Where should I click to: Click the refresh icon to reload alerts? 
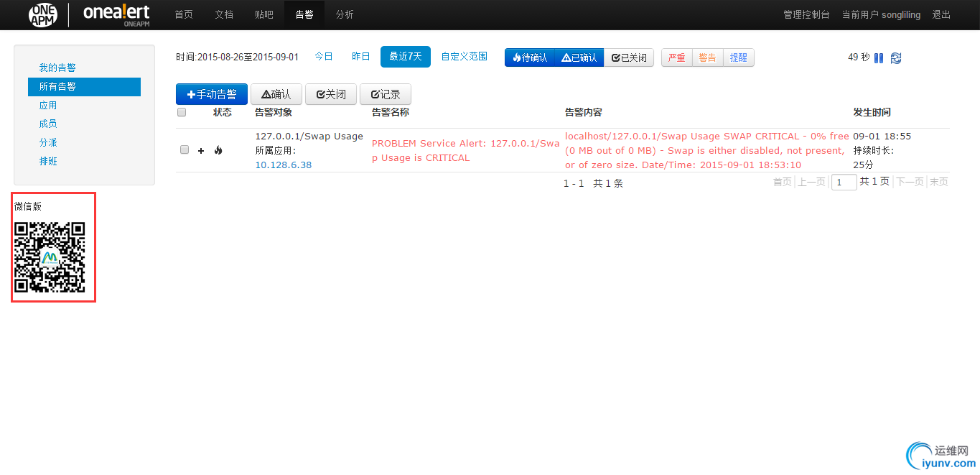coord(895,57)
